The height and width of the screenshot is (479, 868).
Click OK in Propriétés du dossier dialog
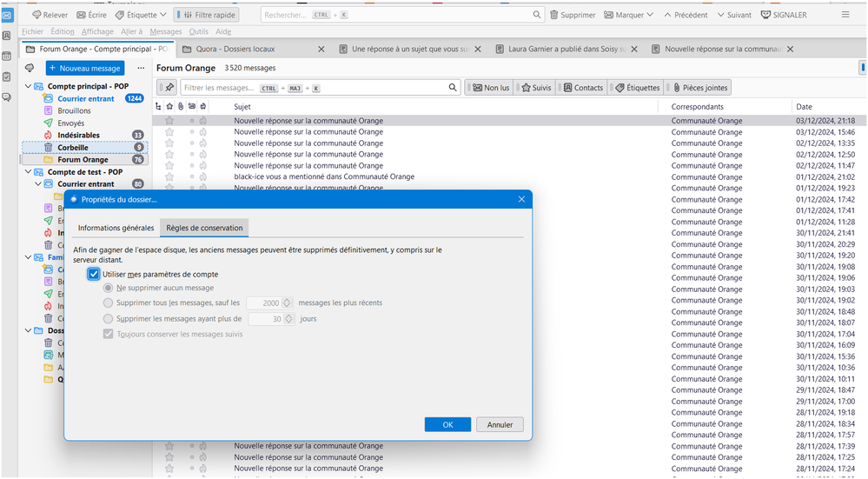pyautogui.click(x=447, y=425)
